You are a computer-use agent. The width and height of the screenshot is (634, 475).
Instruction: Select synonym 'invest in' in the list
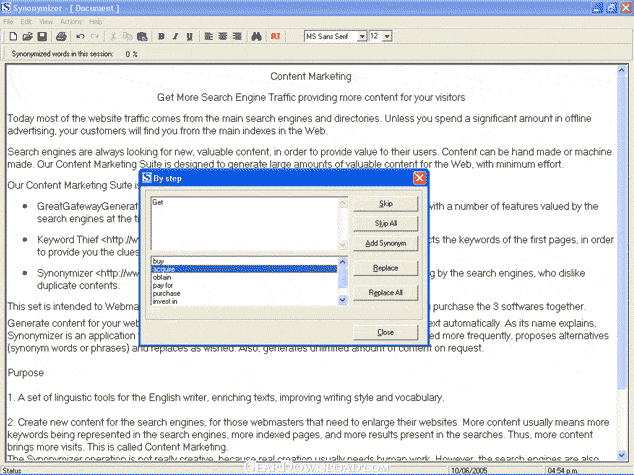point(244,301)
